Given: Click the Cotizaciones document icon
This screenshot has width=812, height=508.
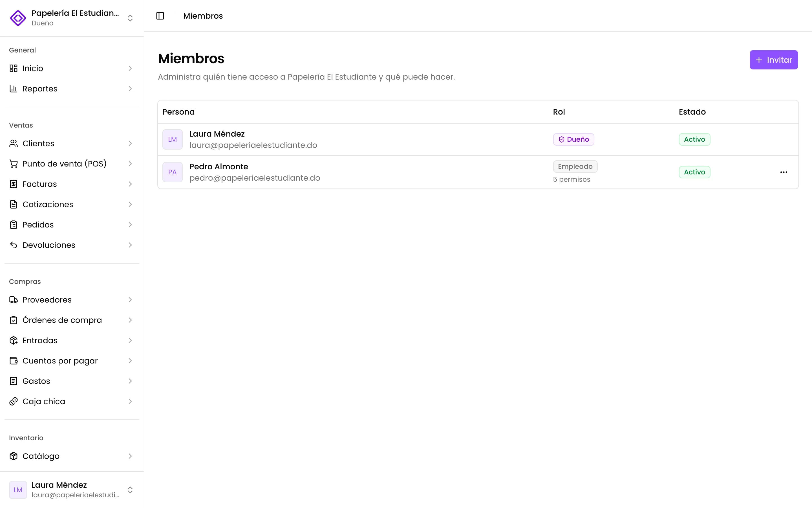Looking at the screenshot, I should [x=14, y=204].
